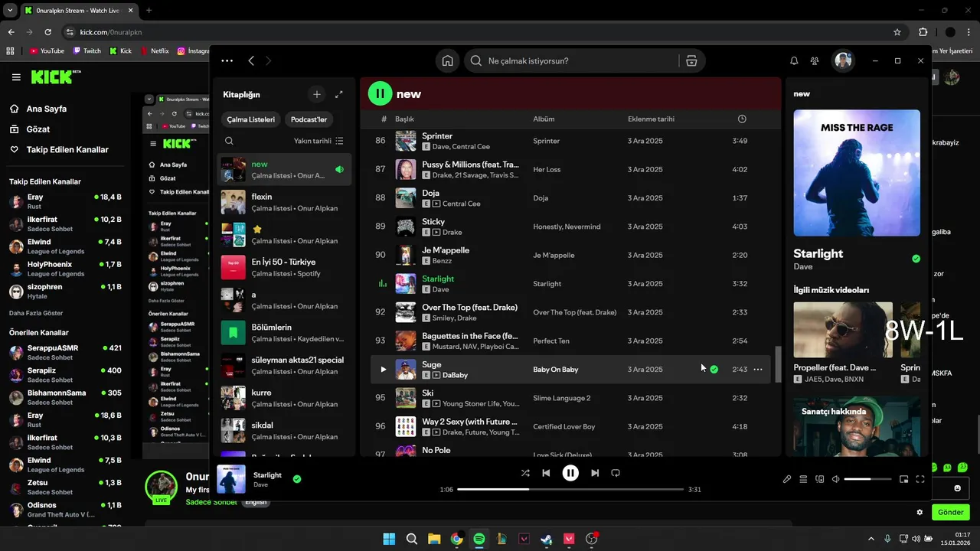
Task: Open Windows Start menu
Action: tap(389, 539)
